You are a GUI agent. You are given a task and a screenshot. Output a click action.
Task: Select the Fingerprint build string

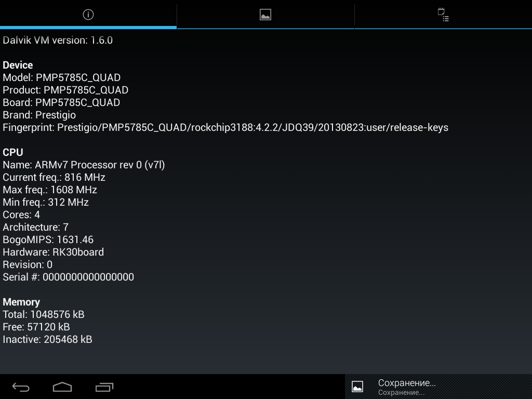tap(225, 127)
